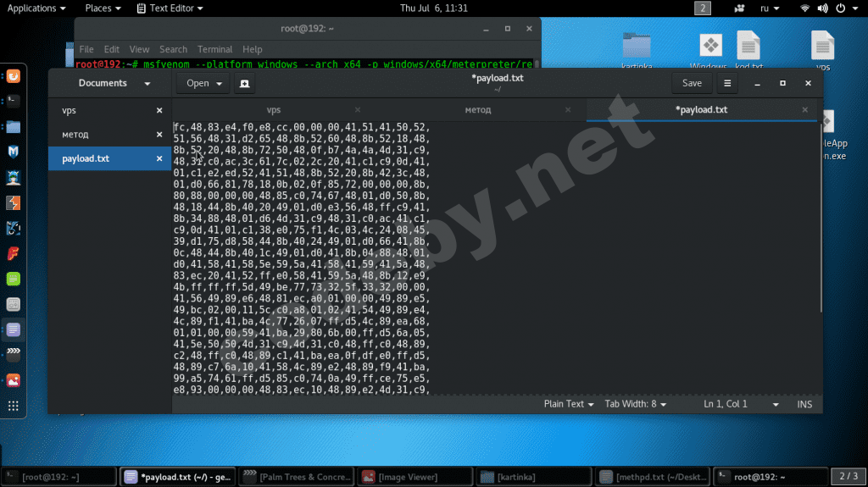The height and width of the screenshot is (487, 868).
Task: Open the video clapper dock icon
Action: coord(14,355)
